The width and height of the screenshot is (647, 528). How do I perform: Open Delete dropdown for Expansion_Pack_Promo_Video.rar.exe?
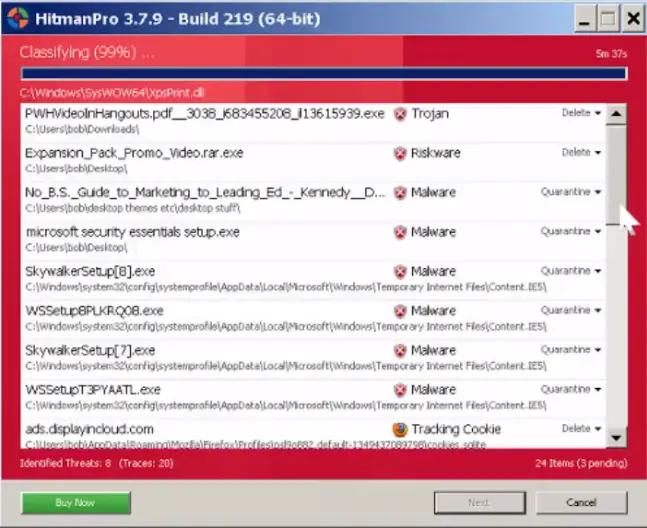point(581,152)
